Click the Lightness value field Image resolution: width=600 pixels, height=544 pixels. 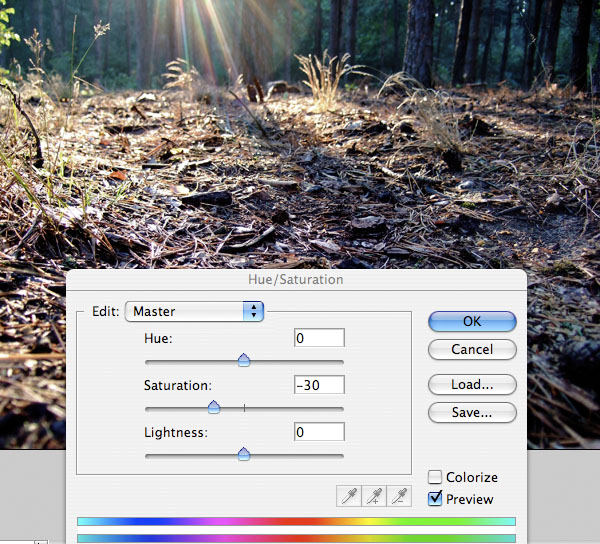point(319,432)
